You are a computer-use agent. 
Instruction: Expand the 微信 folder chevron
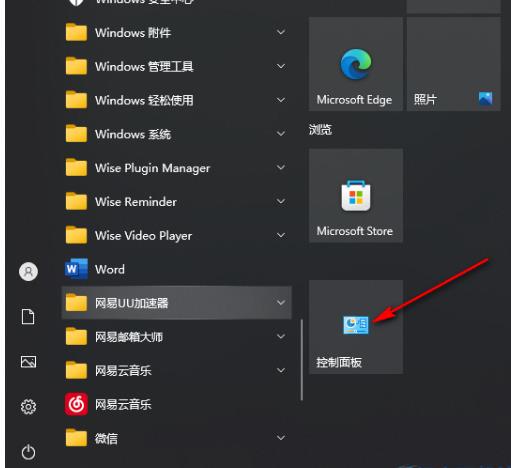[x=281, y=438]
